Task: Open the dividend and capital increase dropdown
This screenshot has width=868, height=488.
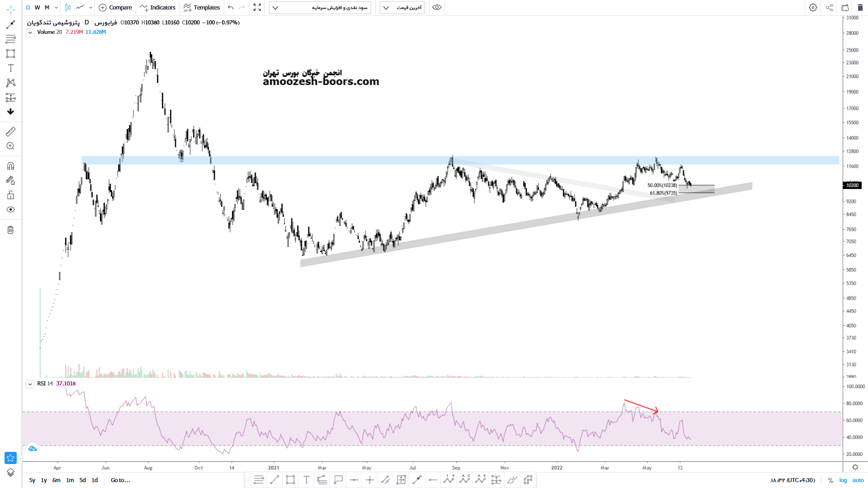Action: tap(320, 8)
